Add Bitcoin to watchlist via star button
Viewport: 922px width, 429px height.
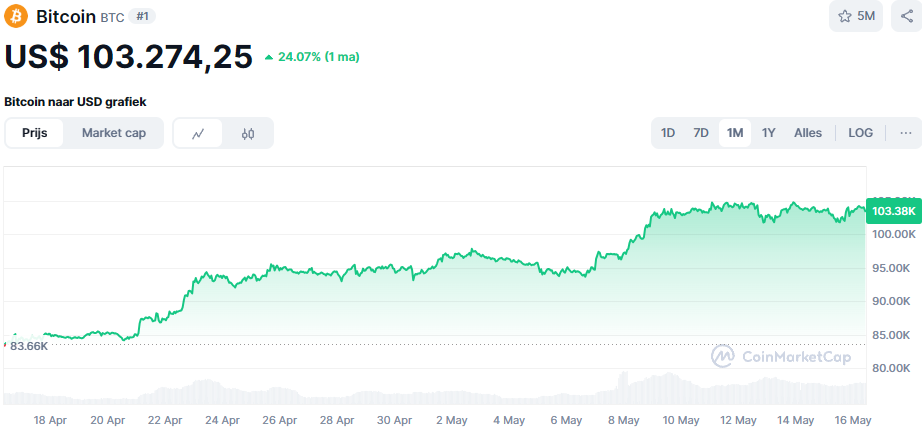pyautogui.click(x=856, y=16)
